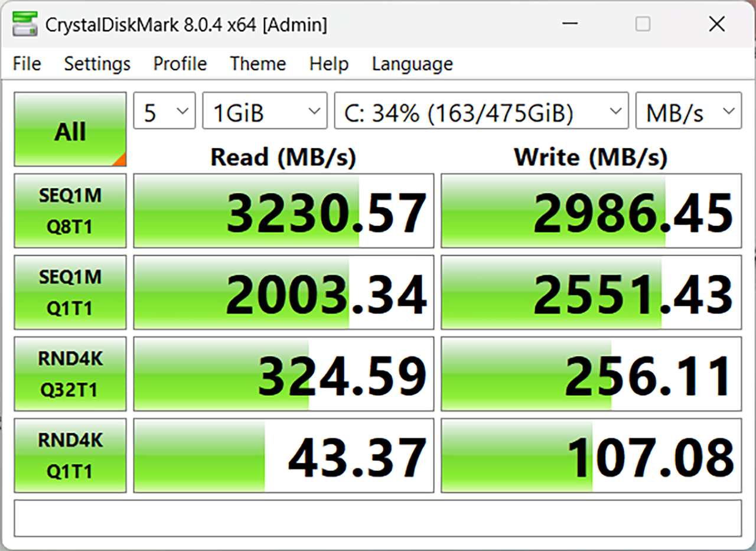Click the SEQ1M Q8T1 read result 3230.57
The width and height of the screenshot is (756, 551).
[x=283, y=211]
